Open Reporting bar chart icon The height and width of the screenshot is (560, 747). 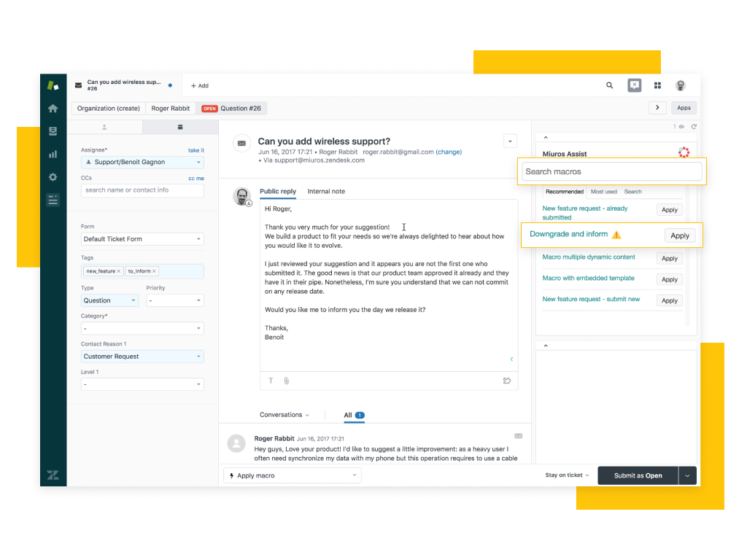tap(53, 154)
